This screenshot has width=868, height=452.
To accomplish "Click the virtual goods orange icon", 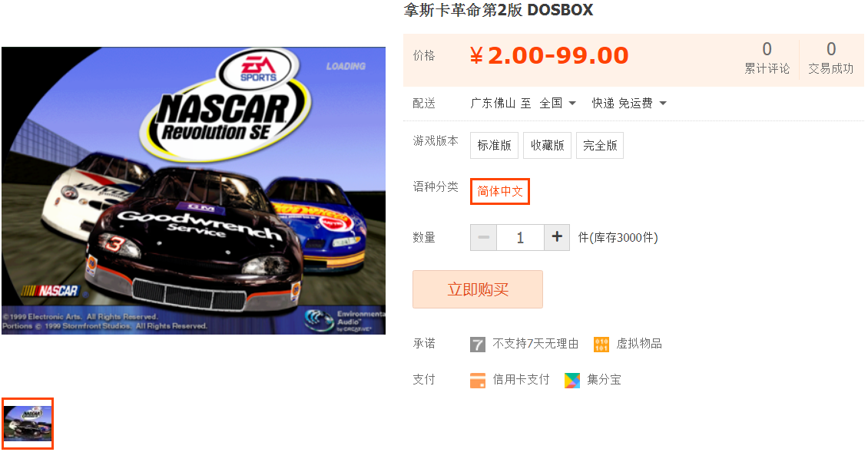I will [x=601, y=344].
